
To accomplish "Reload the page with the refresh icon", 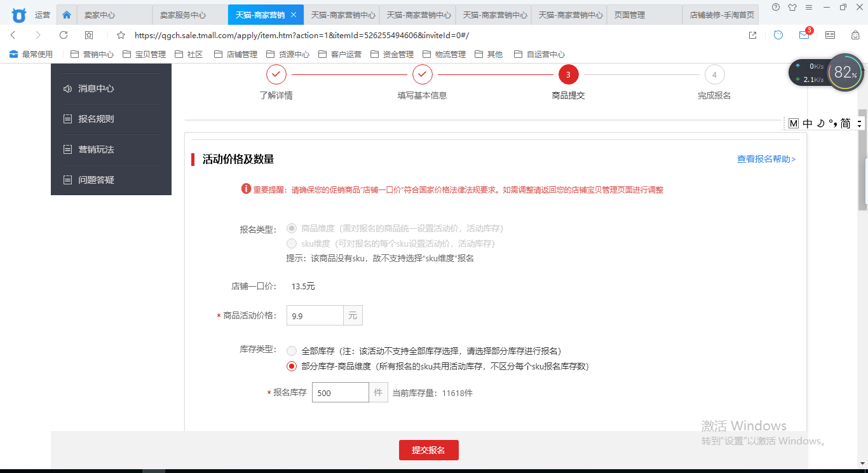I will pyautogui.click(x=64, y=35).
